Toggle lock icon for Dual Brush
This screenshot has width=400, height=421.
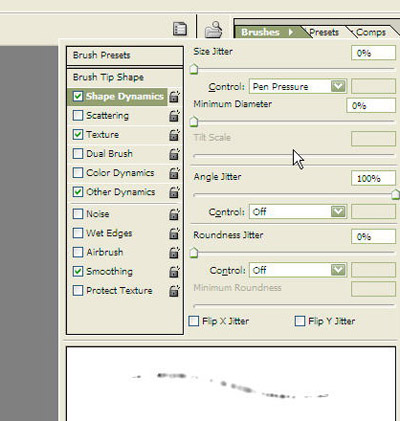174,154
